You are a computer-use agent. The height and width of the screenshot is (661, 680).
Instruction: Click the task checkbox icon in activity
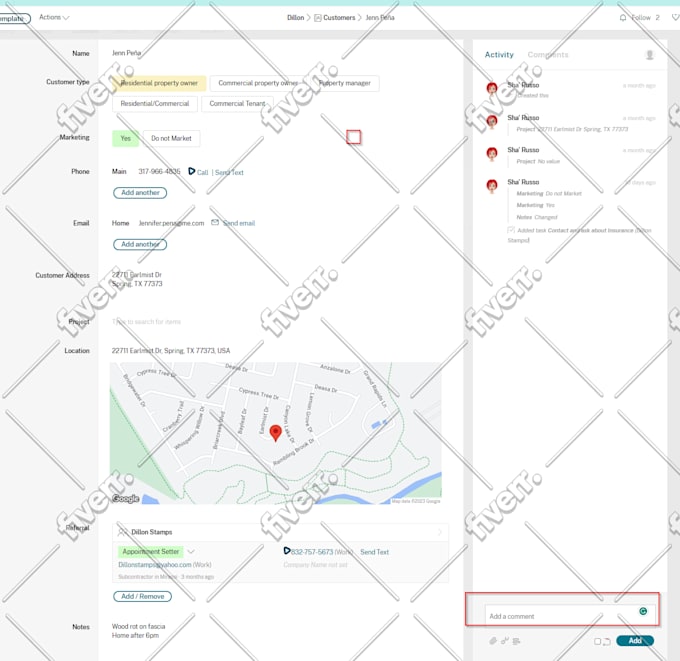(x=511, y=229)
